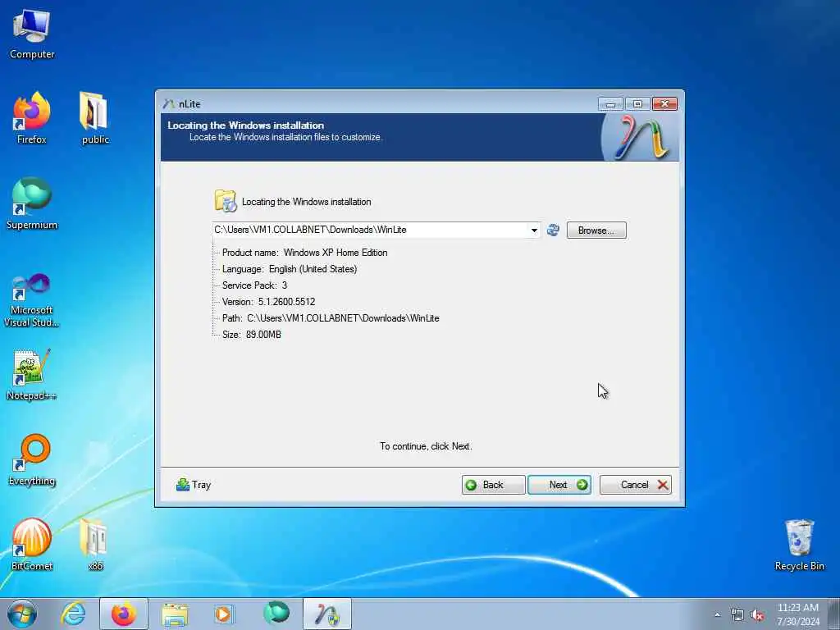
Task: Select the Path: C:\Users row
Action: tap(331, 318)
